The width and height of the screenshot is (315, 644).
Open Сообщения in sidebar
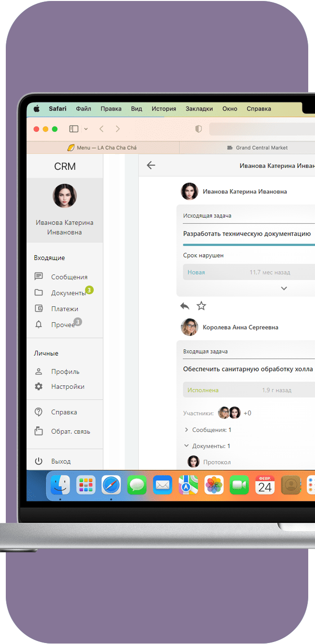click(69, 277)
